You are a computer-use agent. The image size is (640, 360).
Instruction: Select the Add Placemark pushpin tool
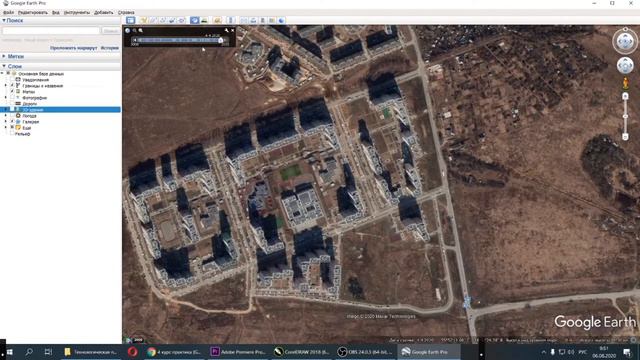(x=143, y=20)
